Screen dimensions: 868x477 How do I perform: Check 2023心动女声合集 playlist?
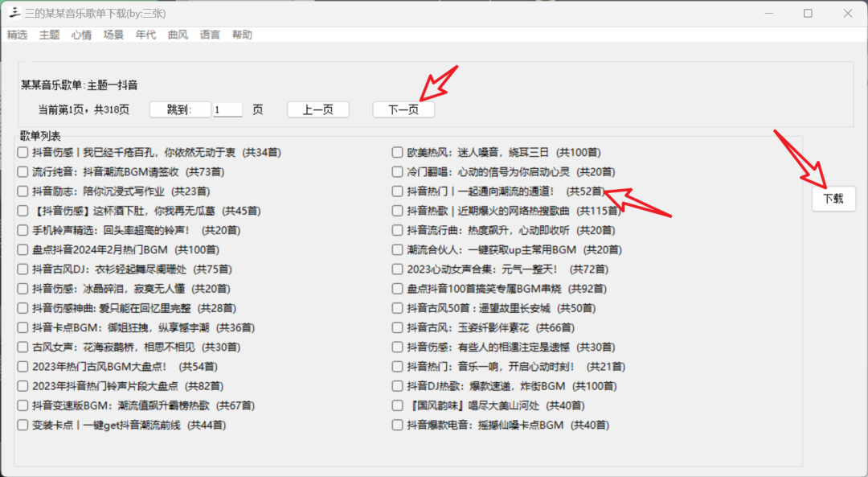coord(398,269)
